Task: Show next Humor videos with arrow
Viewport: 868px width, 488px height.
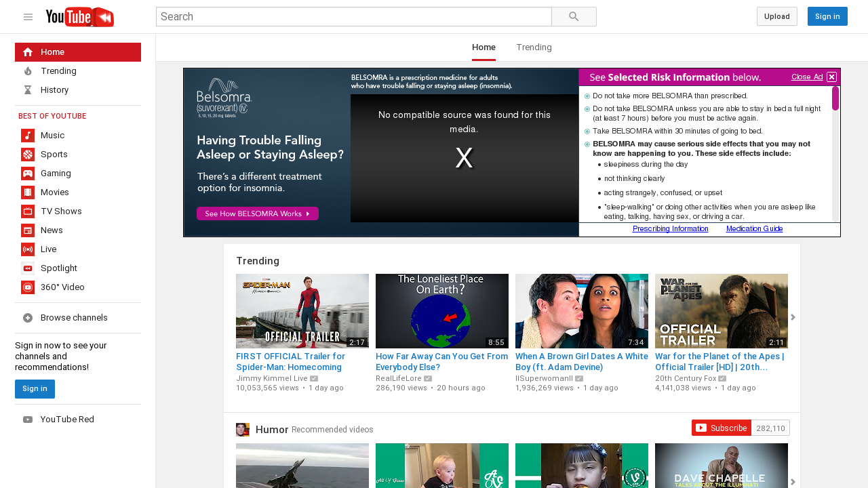Action: [x=793, y=482]
